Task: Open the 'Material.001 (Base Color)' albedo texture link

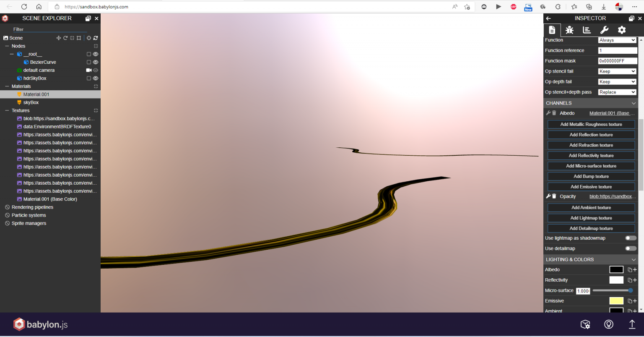Action: [x=612, y=113]
